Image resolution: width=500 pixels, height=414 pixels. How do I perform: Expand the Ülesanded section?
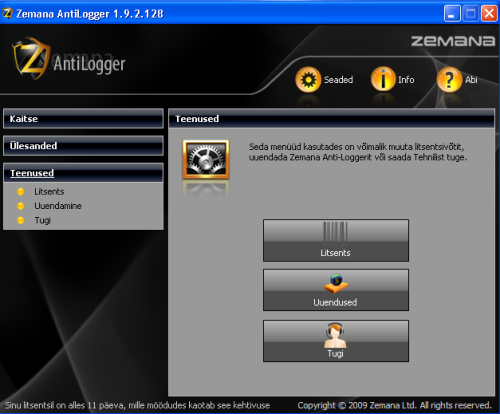(83, 146)
